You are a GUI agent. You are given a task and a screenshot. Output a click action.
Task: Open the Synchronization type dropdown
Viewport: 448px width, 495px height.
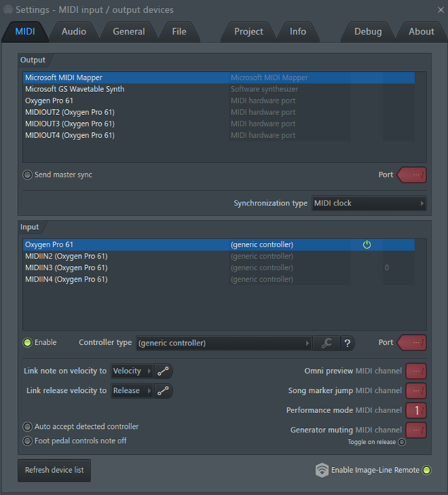(369, 203)
